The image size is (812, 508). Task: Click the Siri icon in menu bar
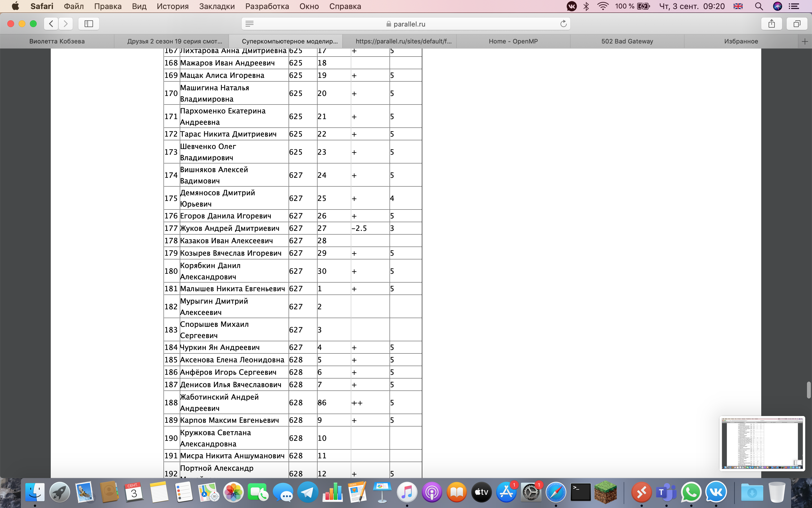(777, 6)
